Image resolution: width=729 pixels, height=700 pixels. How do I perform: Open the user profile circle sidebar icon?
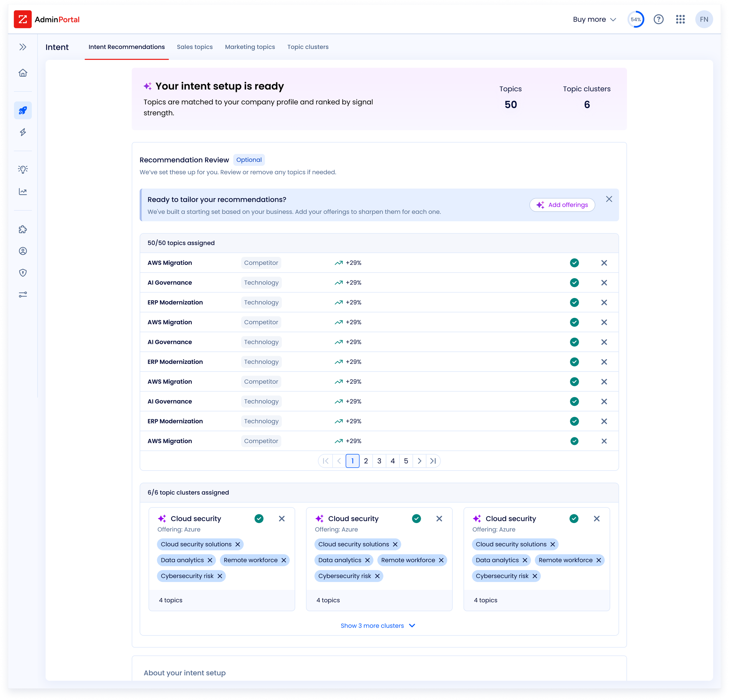pyautogui.click(x=23, y=251)
